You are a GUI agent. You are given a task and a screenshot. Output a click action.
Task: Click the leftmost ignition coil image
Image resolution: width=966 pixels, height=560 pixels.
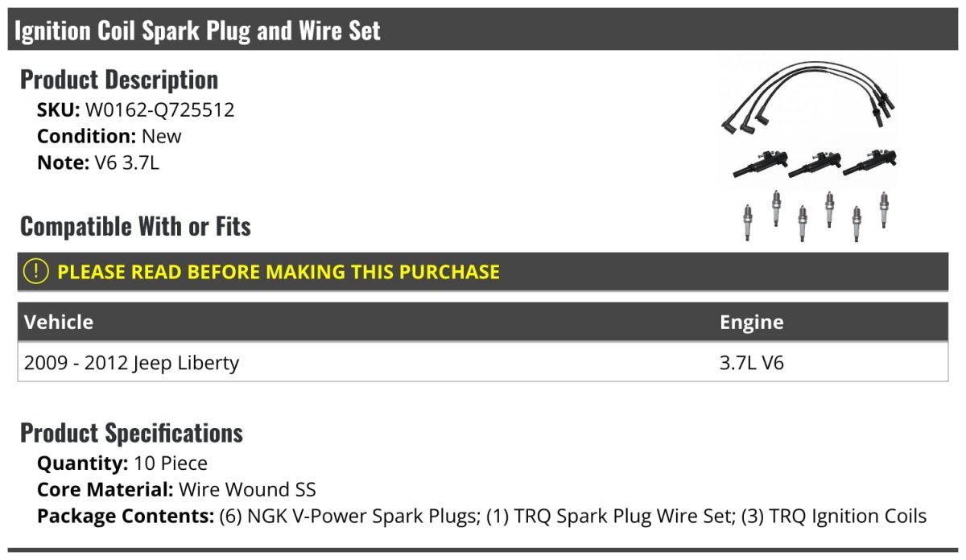coord(757,163)
